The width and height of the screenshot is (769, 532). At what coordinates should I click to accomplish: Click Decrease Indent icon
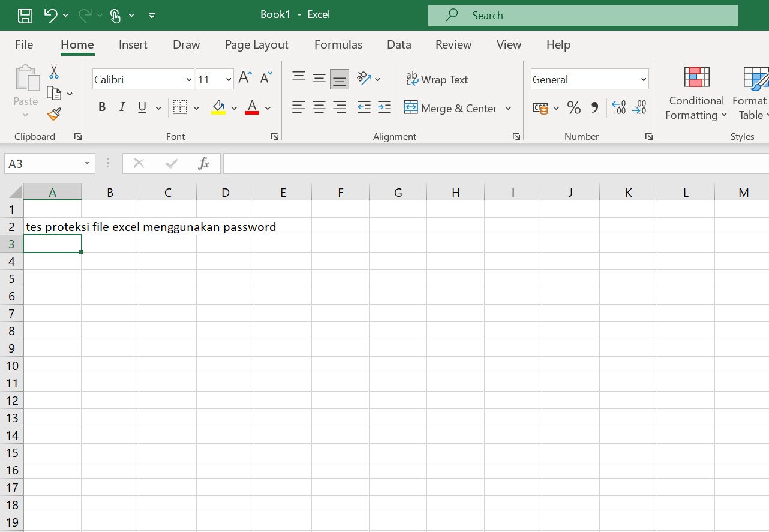pyautogui.click(x=364, y=107)
